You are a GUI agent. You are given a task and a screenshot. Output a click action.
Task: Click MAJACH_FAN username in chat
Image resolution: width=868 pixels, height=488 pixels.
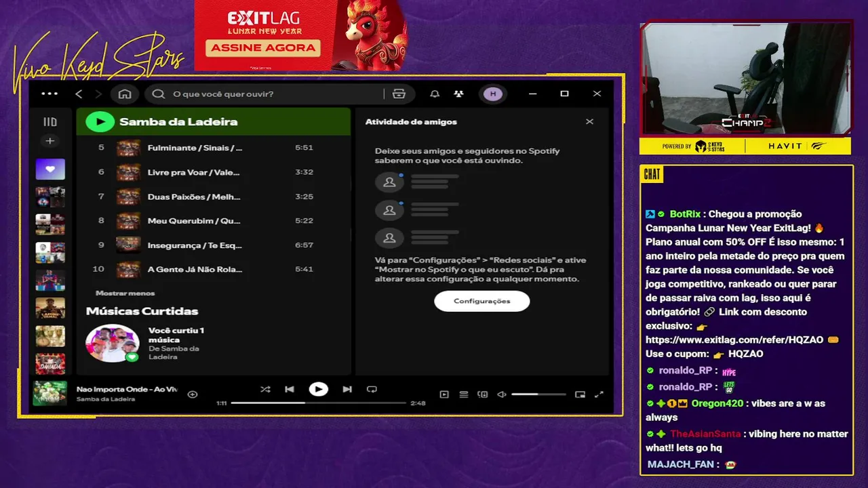pyautogui.click(x=679, y=465)
